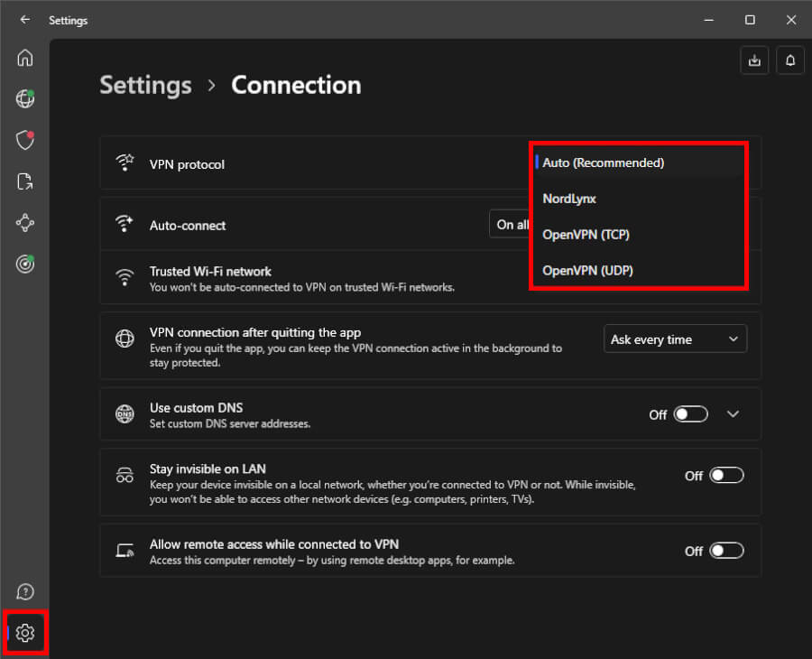Open notifications bell icon
Screen dimensions: 812x659
(x=790, y=60)
